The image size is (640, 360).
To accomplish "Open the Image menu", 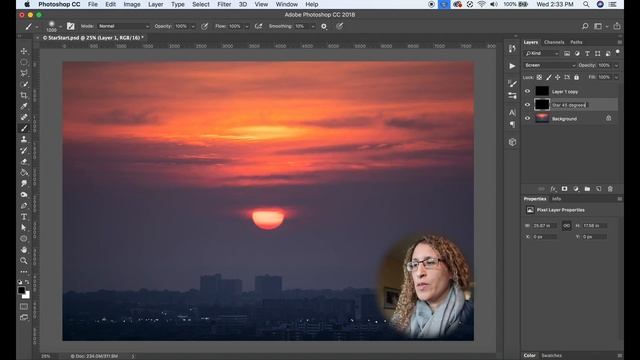I will [132, 4].
